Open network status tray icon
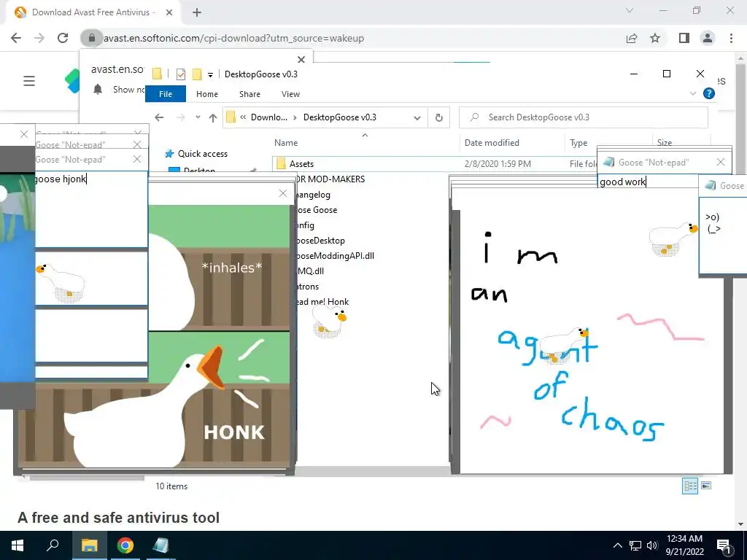 (635, 545)
